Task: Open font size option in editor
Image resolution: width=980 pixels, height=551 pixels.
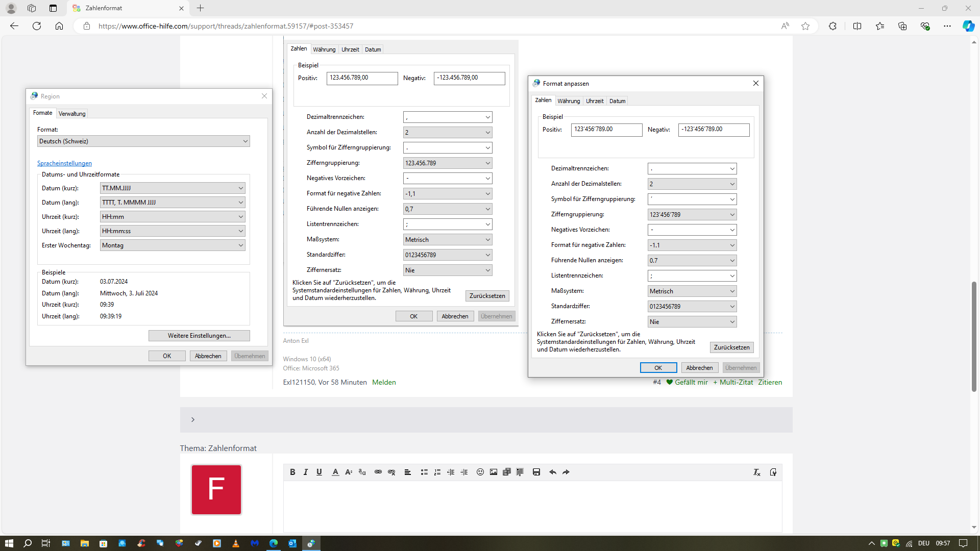Action: tap(349, 472)
